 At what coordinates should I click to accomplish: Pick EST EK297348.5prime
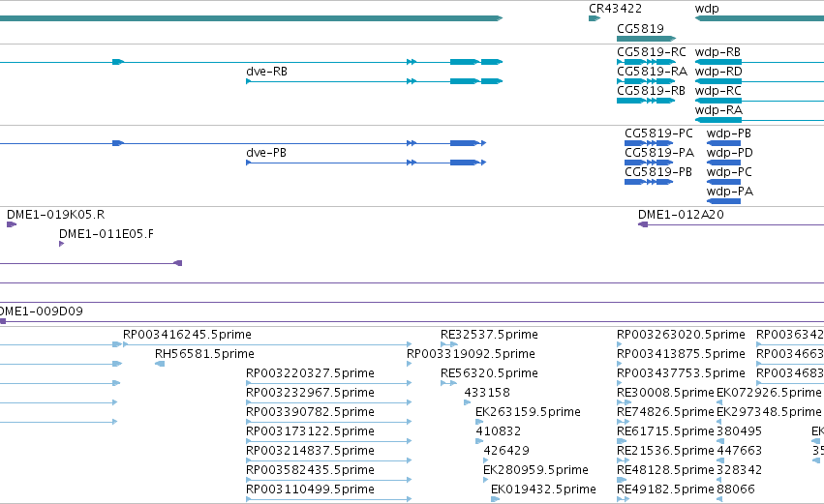769,412
